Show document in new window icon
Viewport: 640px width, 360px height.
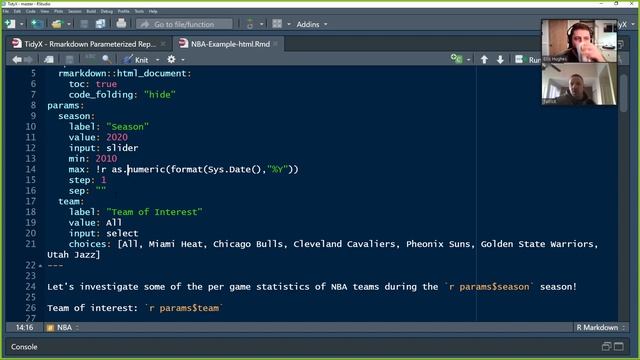point(49,60)
